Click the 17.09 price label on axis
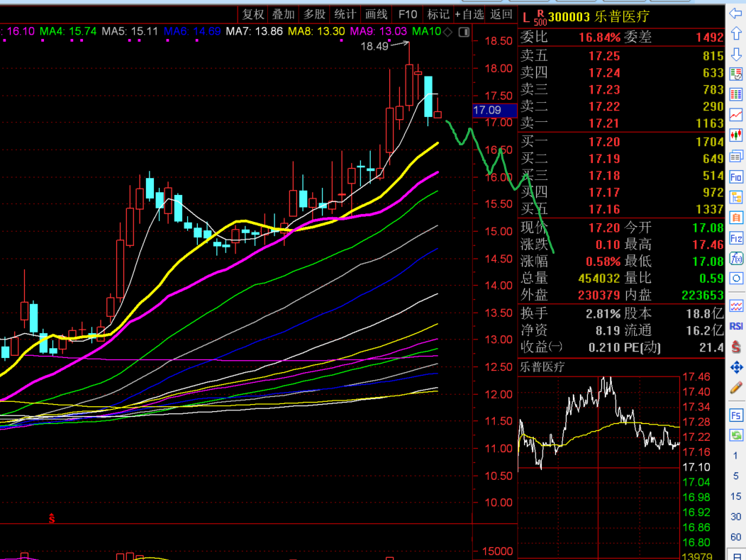Screen dimensions: 746x560 point(494,111)
